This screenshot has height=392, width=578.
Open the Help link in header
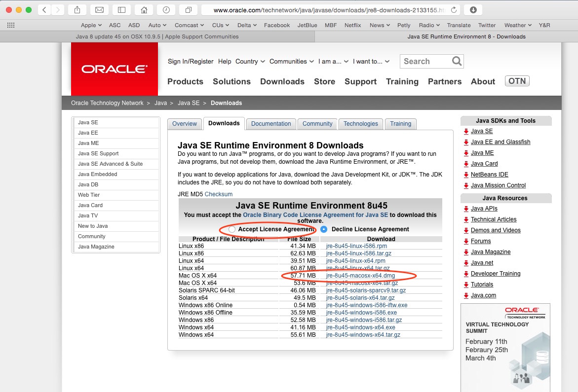pos(225,62)
